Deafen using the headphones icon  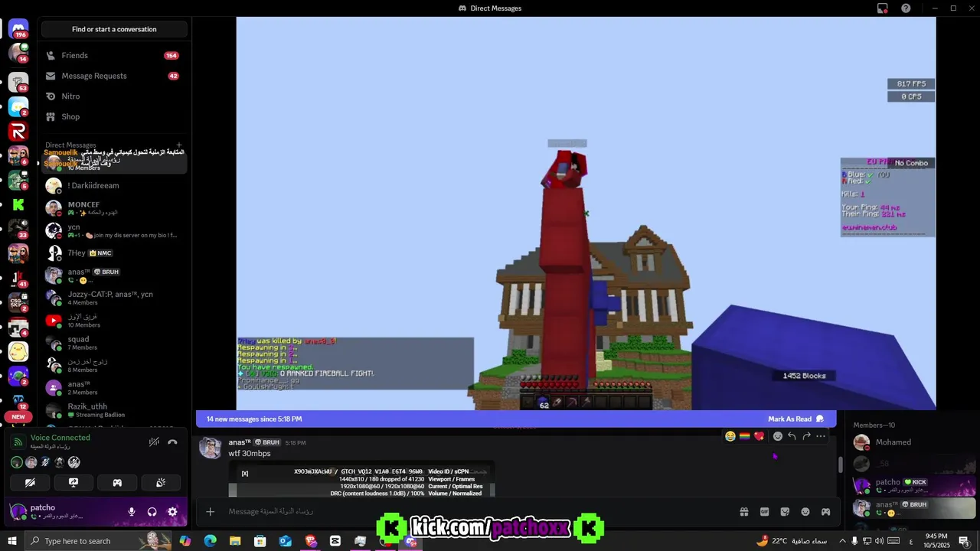point(152,512)
